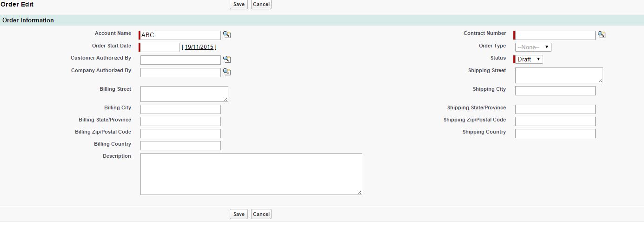The height and width of the screenshot is (235, 644).
Task: Click the Billing Street label
Action: point(115,89)
